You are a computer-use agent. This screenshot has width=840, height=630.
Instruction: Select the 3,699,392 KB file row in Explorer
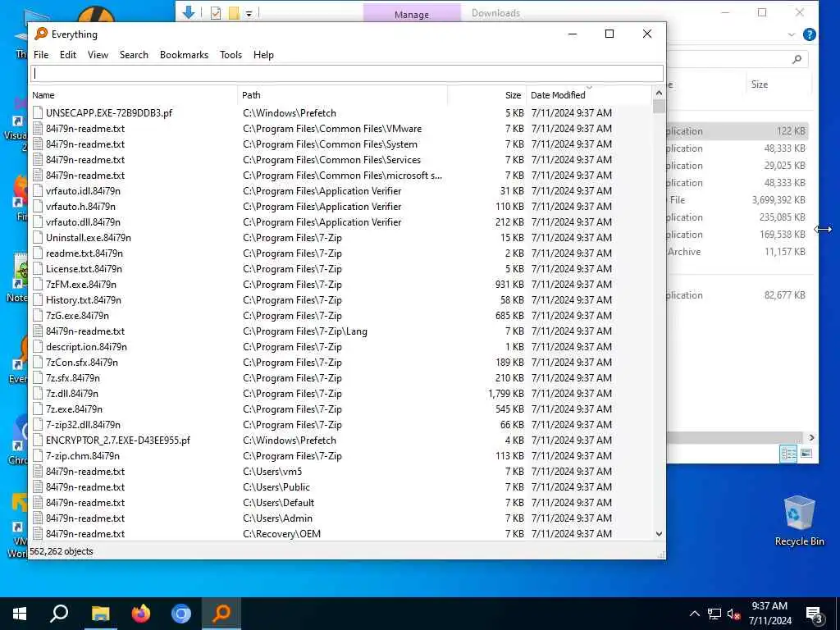pyautogui.click(x=737, y=200)
